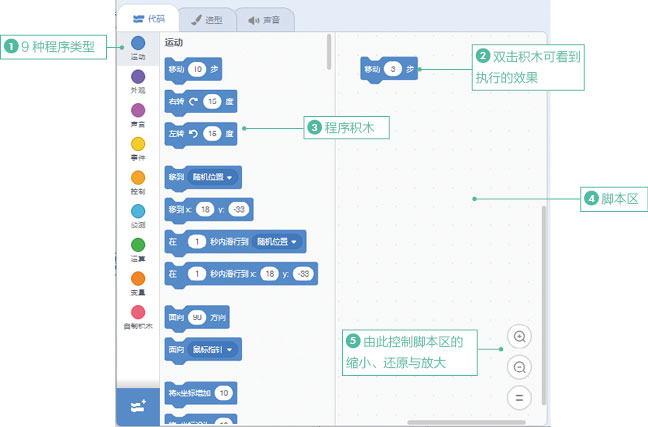The width and height of the screenshot is (648, 427).
Task: Zoom out on the script area
Action: pos(519,367)
